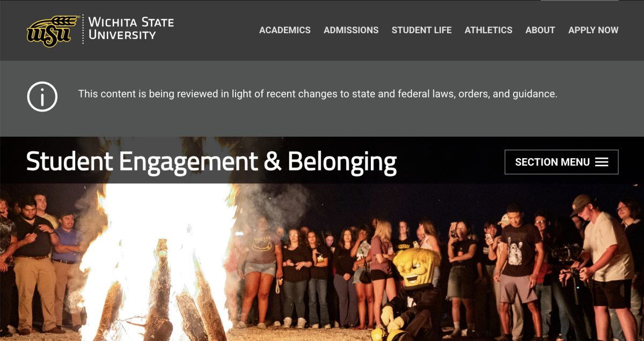Open the About menu item
Screen dimensions: 644x341
click(540, 30)
